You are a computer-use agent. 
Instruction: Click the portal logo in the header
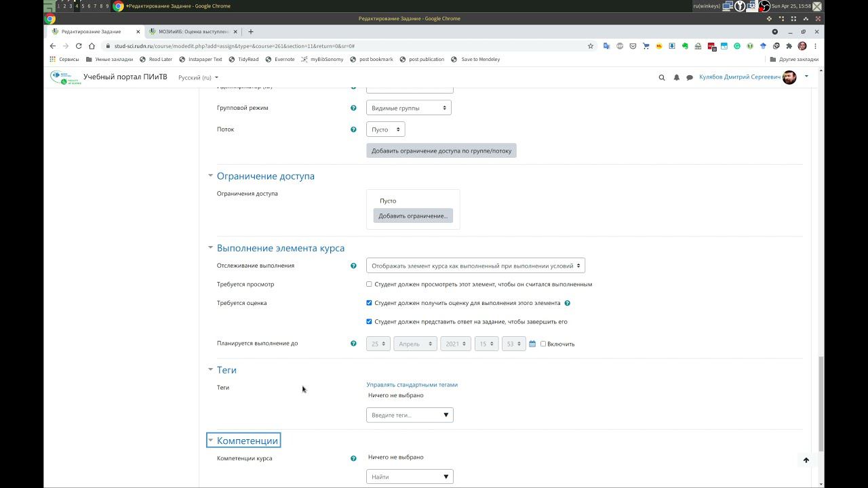pos(64,77)
